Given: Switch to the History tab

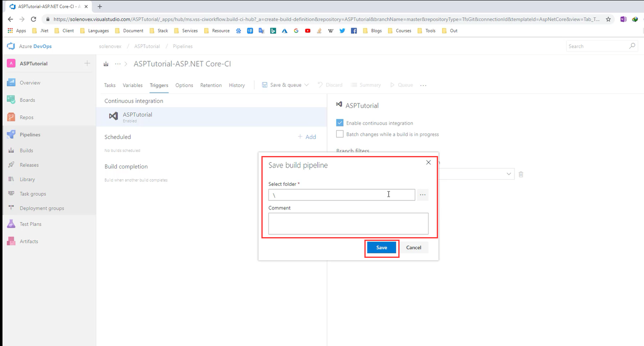Looking at the screenshot, I should pyautogui.click(x=237, y=85).
